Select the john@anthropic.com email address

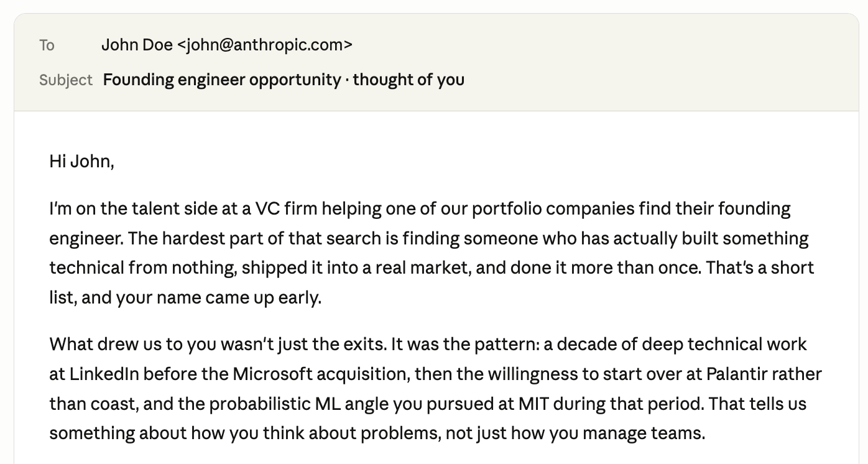click(x=265, y=45)
